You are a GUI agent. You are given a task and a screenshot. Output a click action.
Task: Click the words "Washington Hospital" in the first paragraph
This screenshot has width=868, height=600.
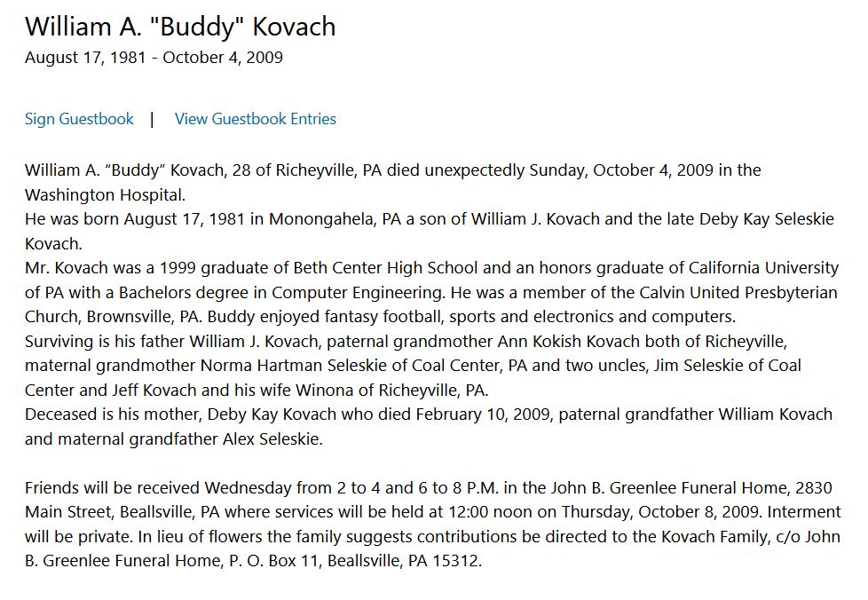pos(104,195)
